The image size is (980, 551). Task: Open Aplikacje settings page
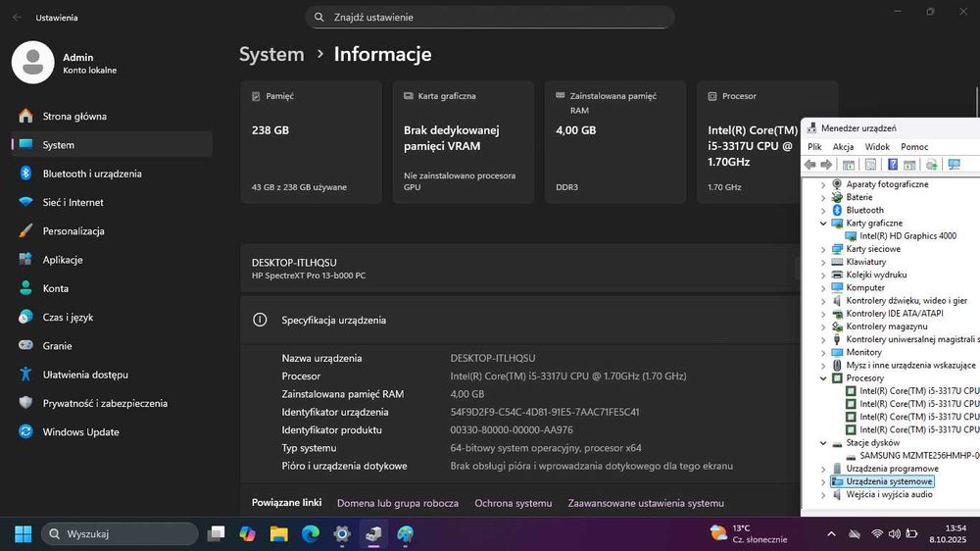click(112, 260)
